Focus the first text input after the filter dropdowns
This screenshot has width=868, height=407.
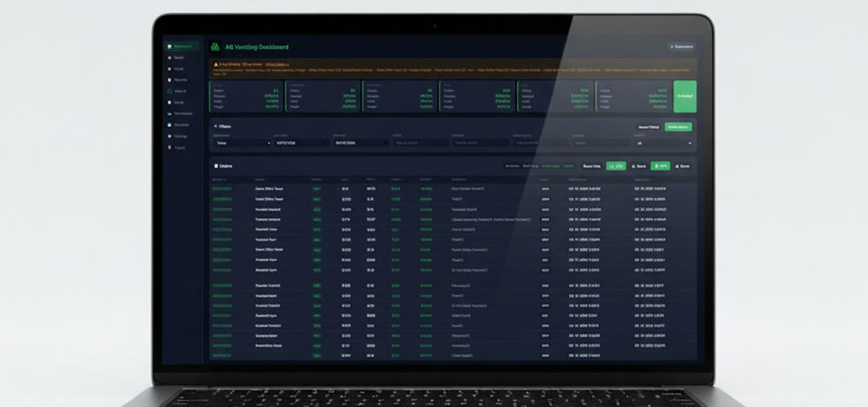(421, 142)
